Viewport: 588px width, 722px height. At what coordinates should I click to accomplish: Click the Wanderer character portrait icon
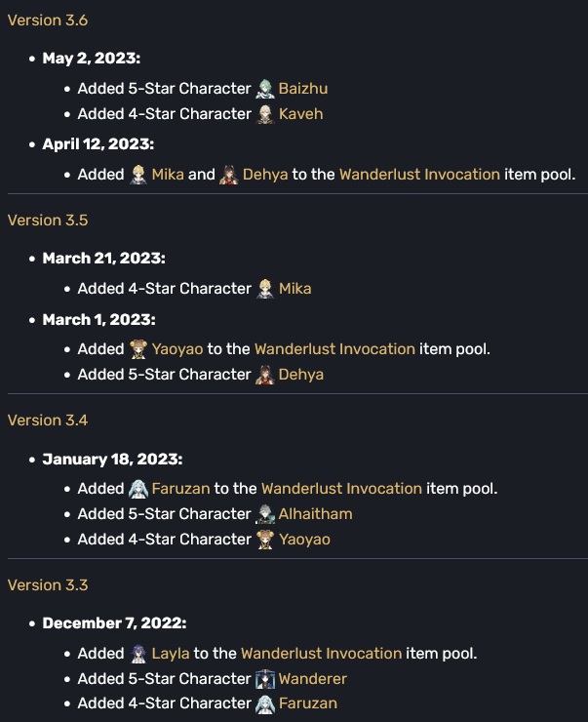[265, 679]
